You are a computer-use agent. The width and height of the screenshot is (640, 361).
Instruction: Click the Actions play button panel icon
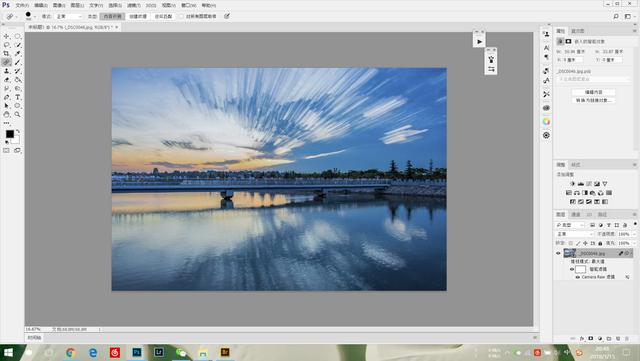point(480,42)
